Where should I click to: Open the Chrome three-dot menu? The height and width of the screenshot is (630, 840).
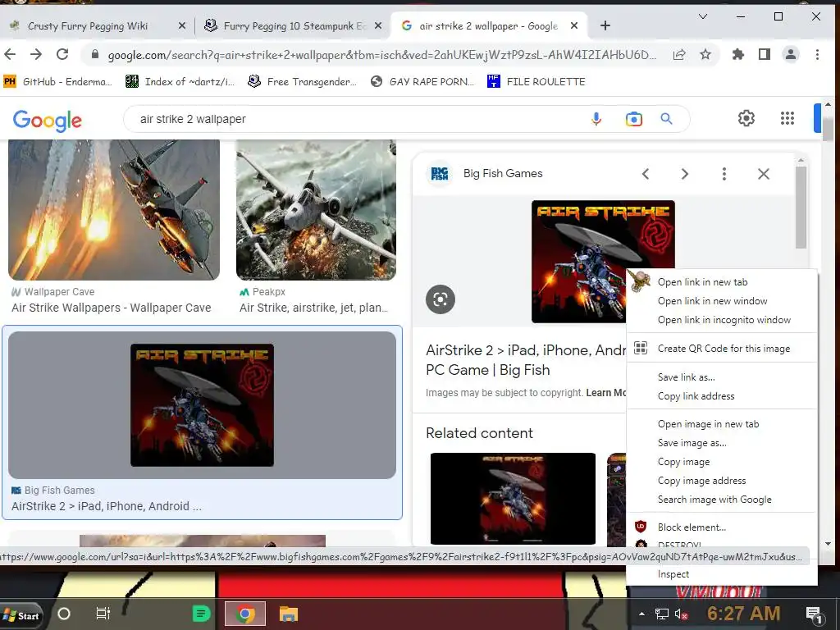(x=817, y=54)
